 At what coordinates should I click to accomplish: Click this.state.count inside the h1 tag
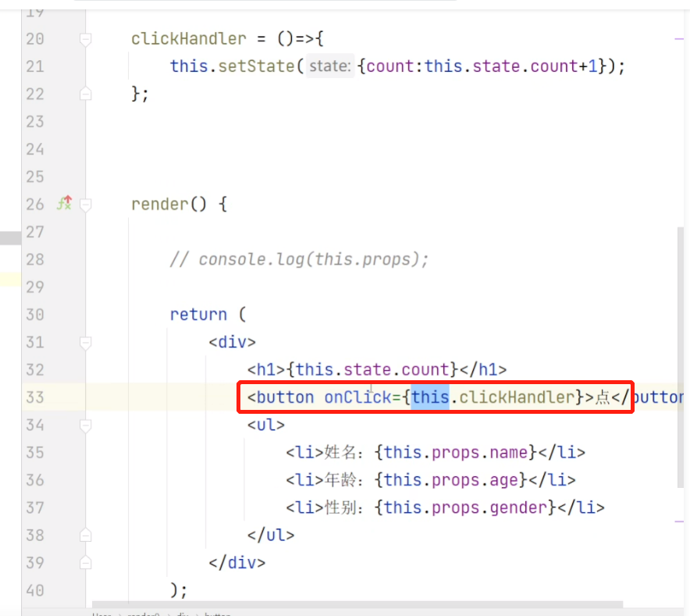[372, 369]
